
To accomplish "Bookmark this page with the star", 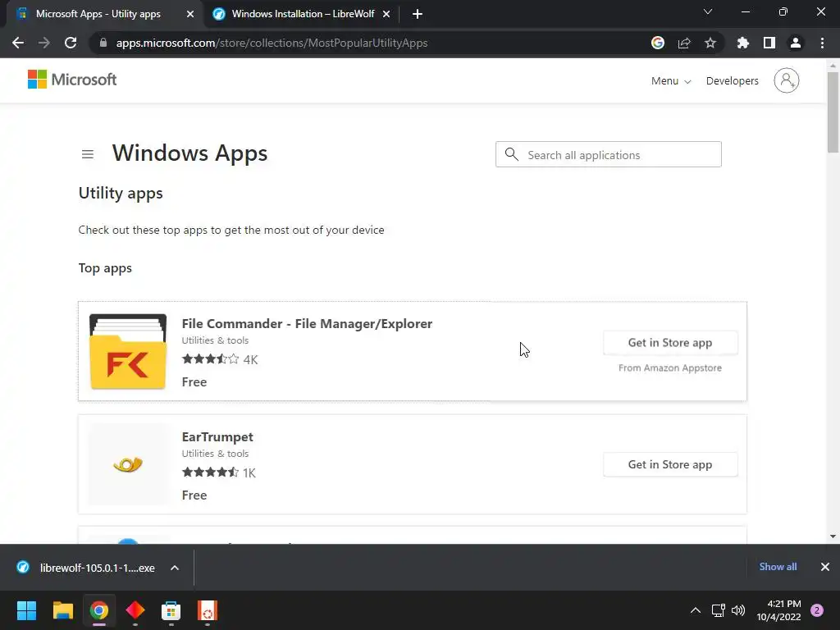I will tap(710, 43).
